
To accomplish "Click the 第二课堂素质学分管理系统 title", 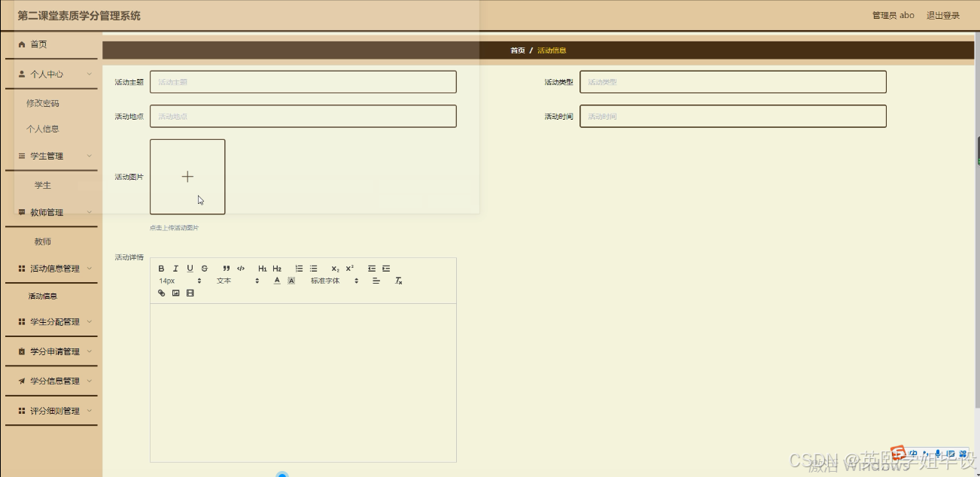I will pyautogui.click(x=79, y=16).
